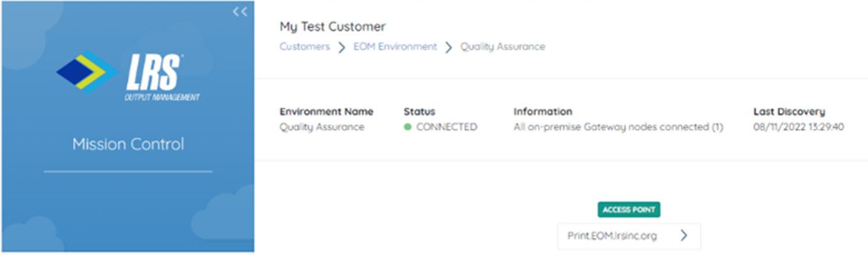Click the My Test Customer heading
Image resolution: width=868 pixels, height=255 pixels.
pos(333,27)
